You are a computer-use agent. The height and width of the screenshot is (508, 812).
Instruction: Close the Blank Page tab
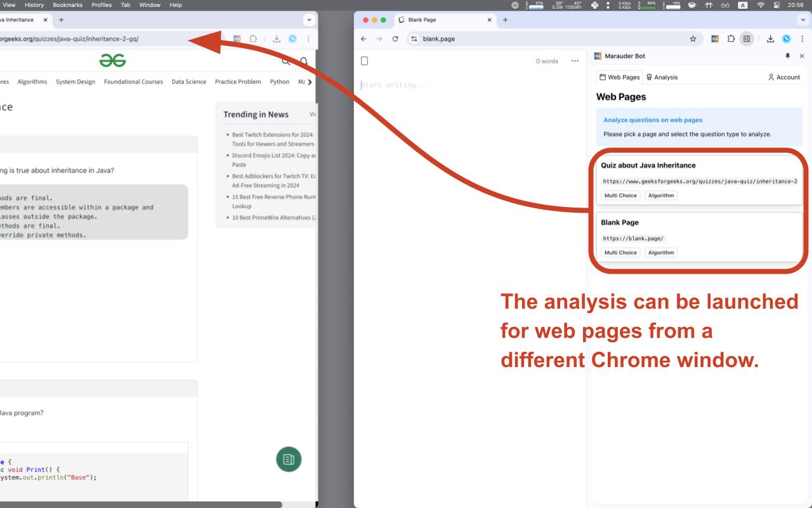tap(489, 20)
